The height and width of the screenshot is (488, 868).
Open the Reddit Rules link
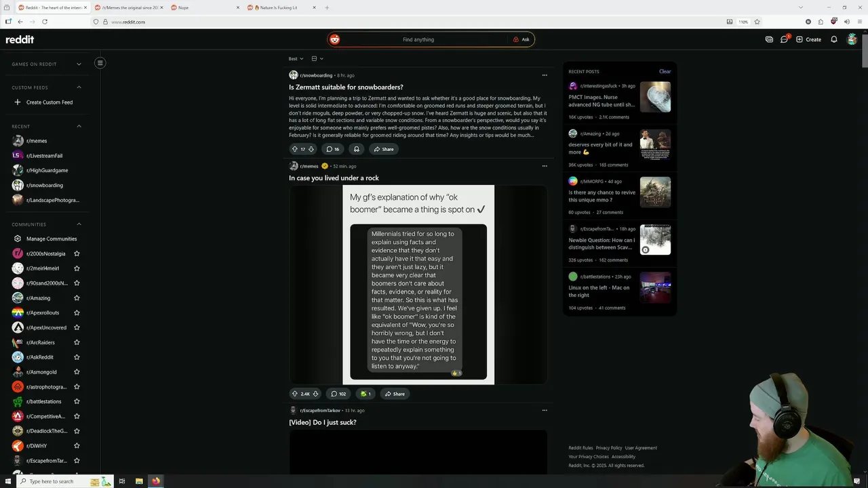[580, 448]
